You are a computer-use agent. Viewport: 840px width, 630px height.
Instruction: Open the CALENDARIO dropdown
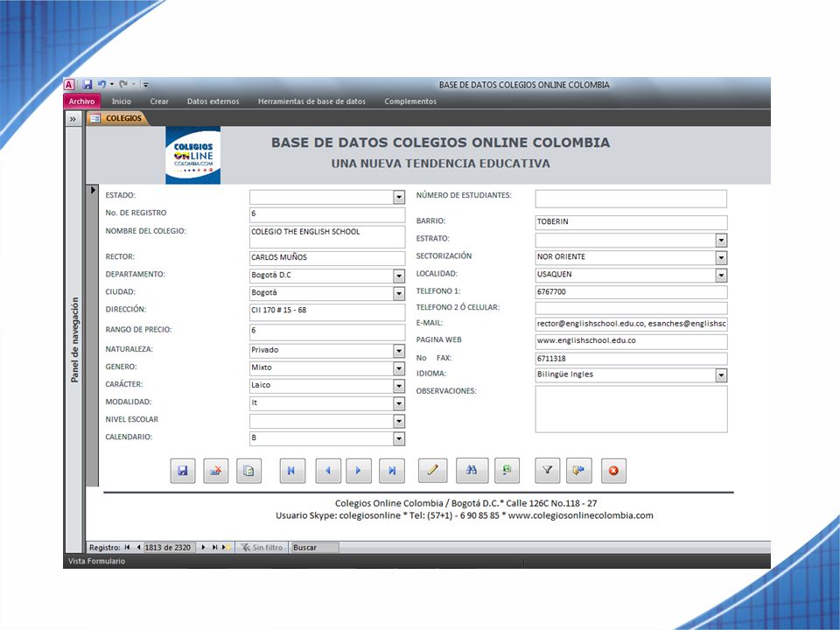[x=399, y=439]
